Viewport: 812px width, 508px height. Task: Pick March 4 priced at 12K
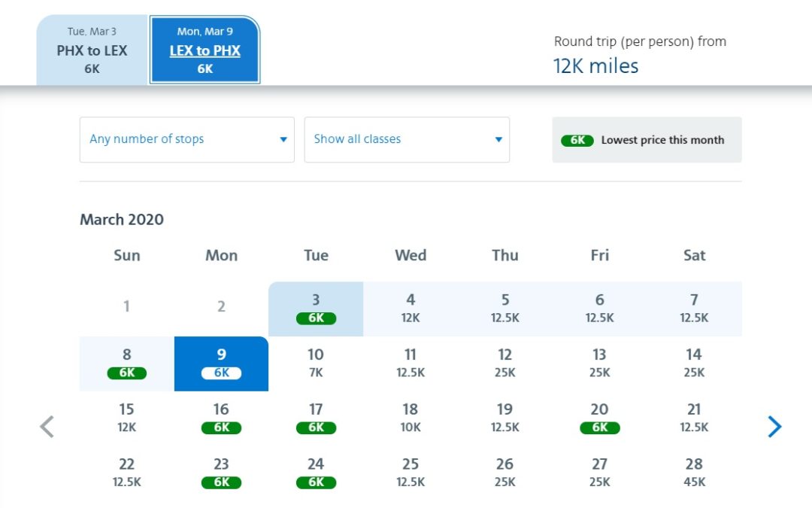coord(411,309)
